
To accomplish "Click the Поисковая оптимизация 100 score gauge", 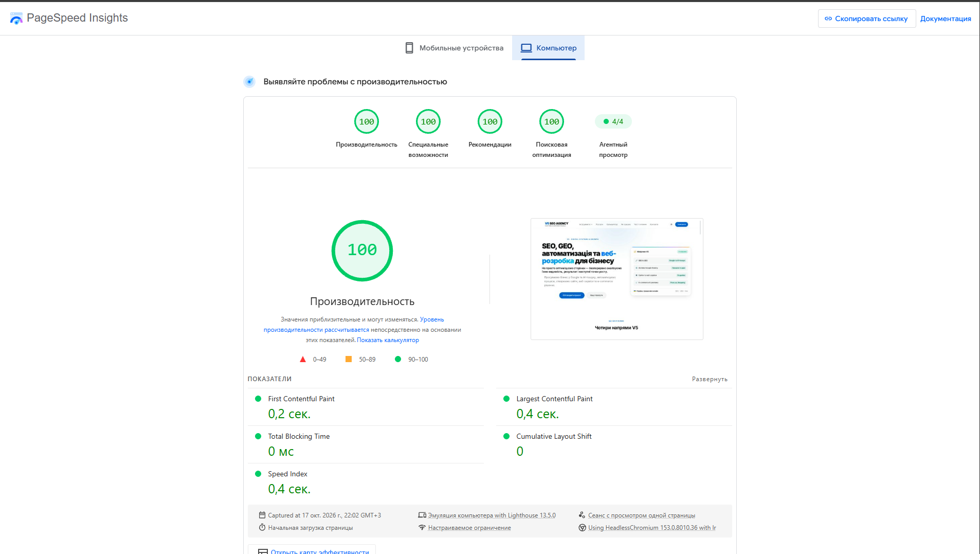I will coord(552,122).
